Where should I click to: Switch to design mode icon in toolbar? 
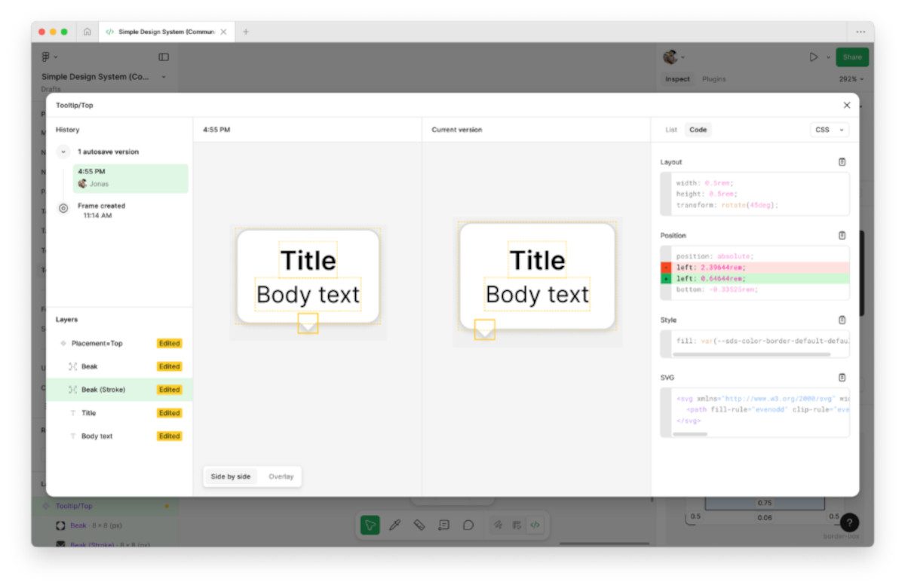[498, 525]
